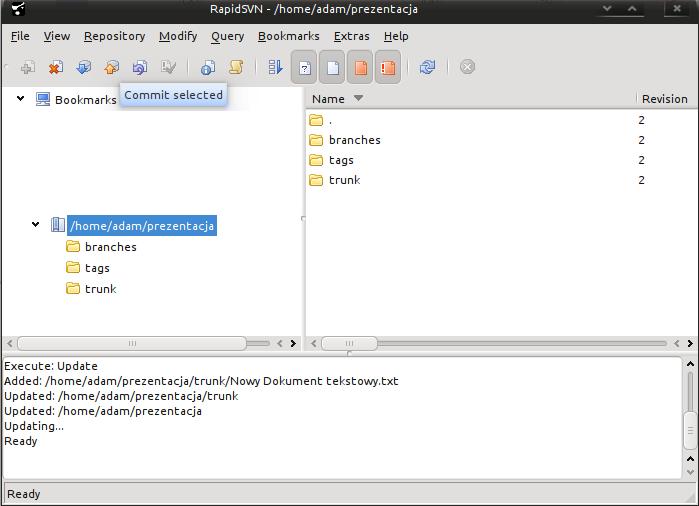This screenshot has height=506, width=699.
Task: Click the file list scroll-left arrow
Action: [314, 343]
